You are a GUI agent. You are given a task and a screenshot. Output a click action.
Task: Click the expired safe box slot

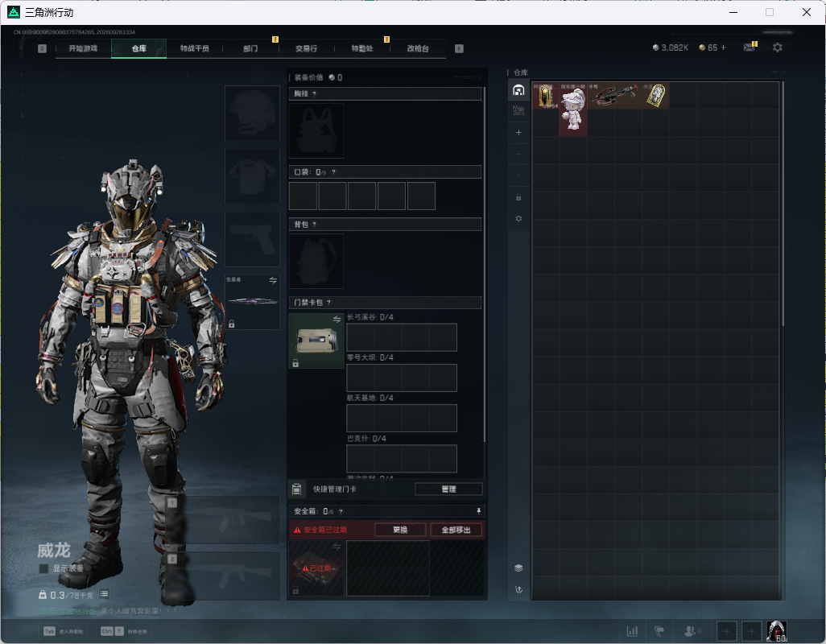(316, 568)
